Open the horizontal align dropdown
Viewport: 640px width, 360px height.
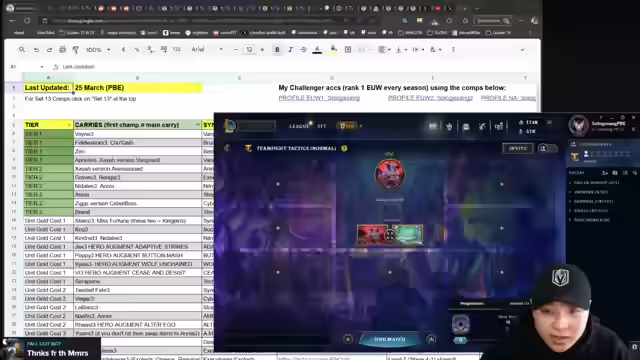tap(384, 49)
